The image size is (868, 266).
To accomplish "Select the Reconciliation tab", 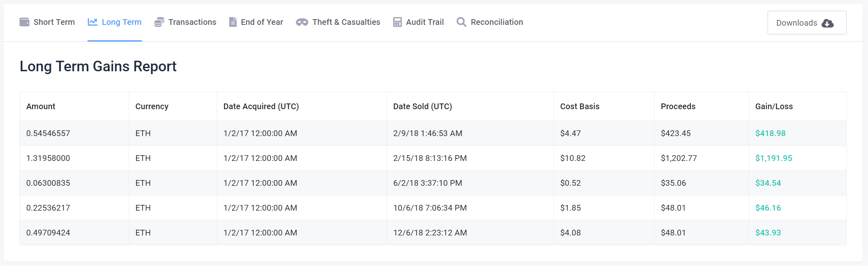I will [497, 22].
